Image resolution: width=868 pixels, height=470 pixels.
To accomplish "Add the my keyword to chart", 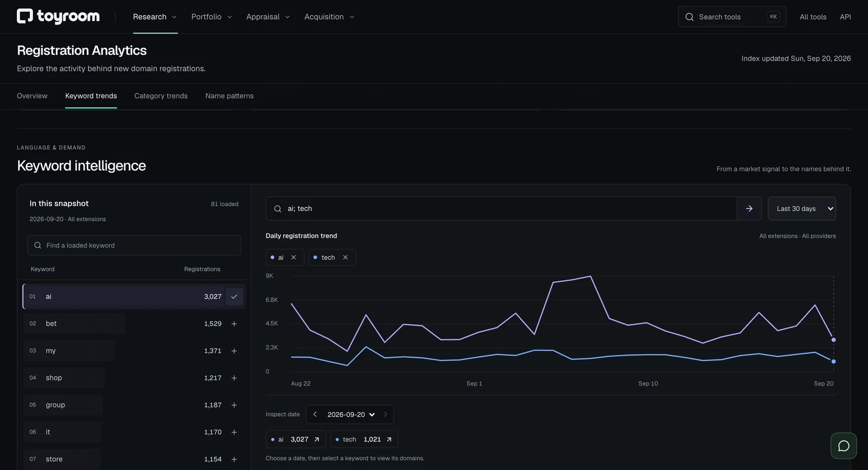I will [234, 351].
